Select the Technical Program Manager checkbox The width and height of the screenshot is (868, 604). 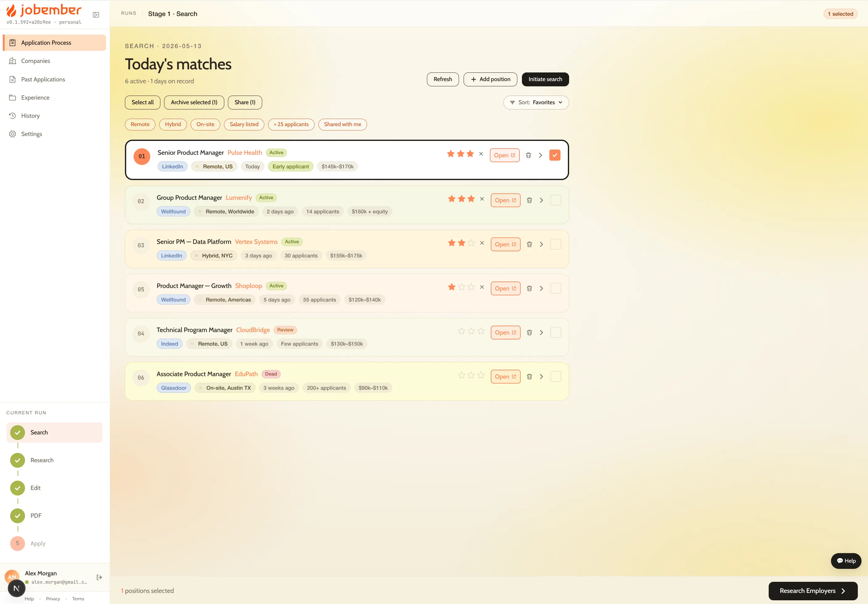tap(555, 333)
